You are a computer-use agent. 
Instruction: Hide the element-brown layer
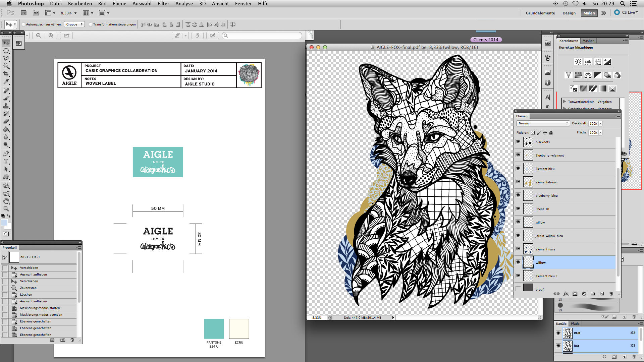(518, 182)
